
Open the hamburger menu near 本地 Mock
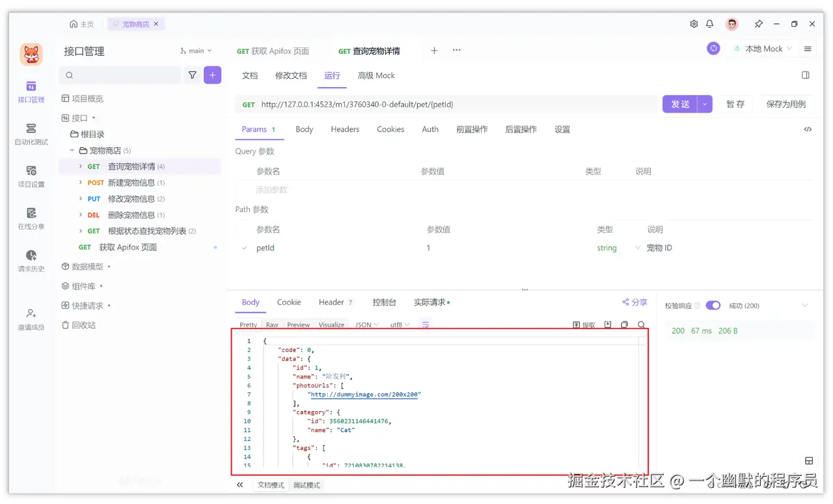click(x=808, y=49)
